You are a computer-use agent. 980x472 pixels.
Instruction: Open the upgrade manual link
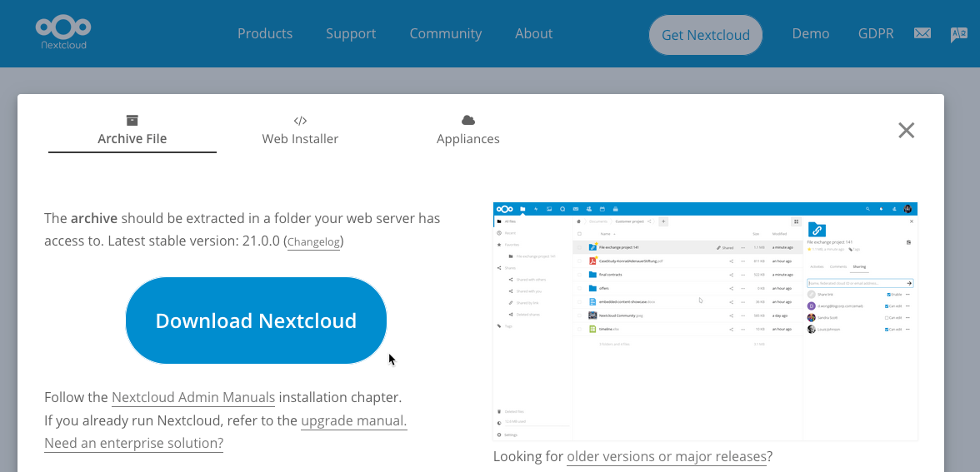353,421
